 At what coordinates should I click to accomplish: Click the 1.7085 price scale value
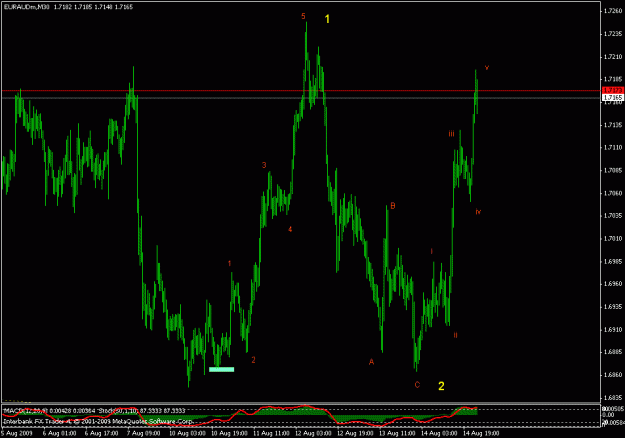tap(613, 171)
